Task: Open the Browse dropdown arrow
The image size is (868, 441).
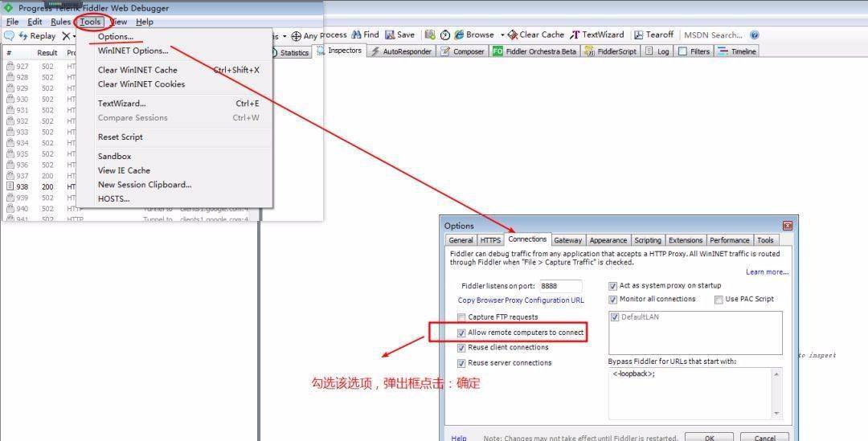Action: [502, 35]
